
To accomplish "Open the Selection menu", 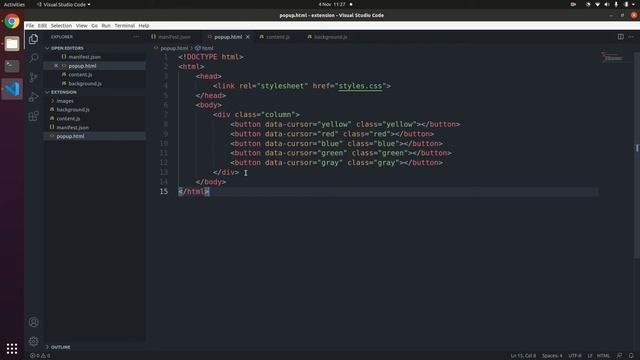I will 61,25.
